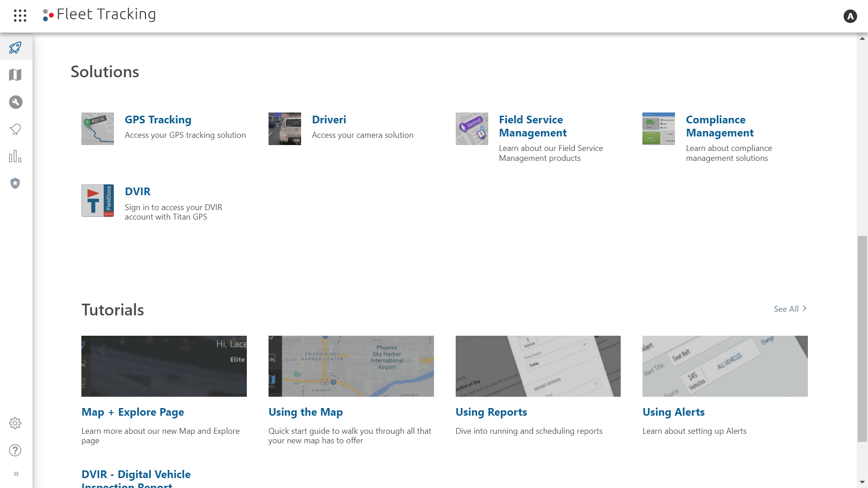The width and height of the screenshot is (868, 488).
Task: Open the shield star sidebar icon
Action: [15, 183]
